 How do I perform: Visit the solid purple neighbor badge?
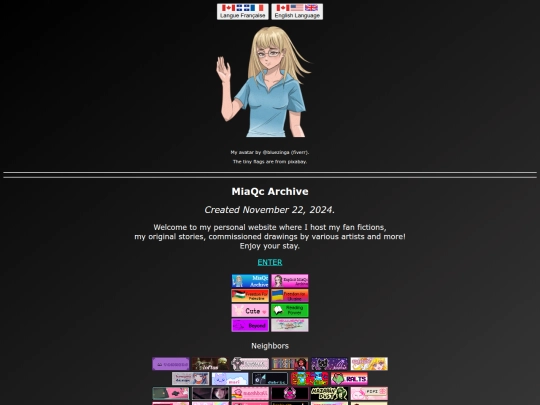click(x=171, y=364)
